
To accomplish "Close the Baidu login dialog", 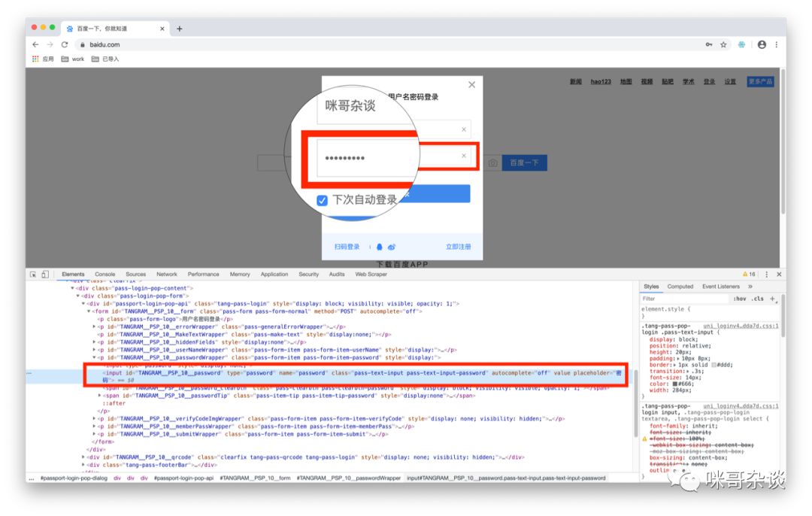I will click(471, 84).
